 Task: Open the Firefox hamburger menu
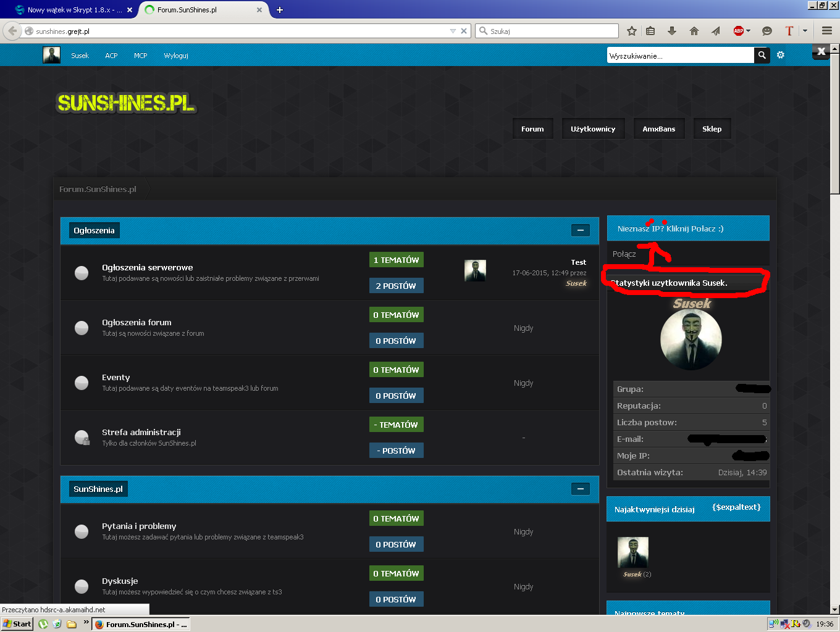(x=827, y=31)
